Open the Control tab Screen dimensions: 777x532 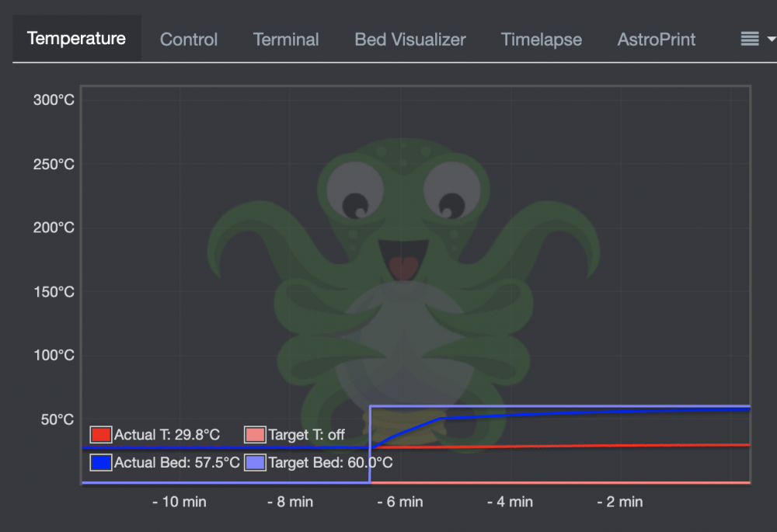pyautogui.click(x=189, y=40)
